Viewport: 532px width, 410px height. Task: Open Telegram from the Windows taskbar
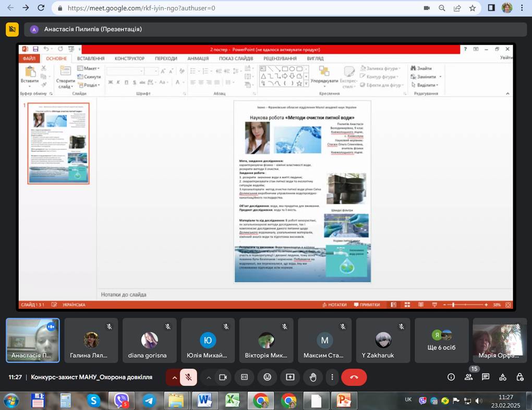149,401
